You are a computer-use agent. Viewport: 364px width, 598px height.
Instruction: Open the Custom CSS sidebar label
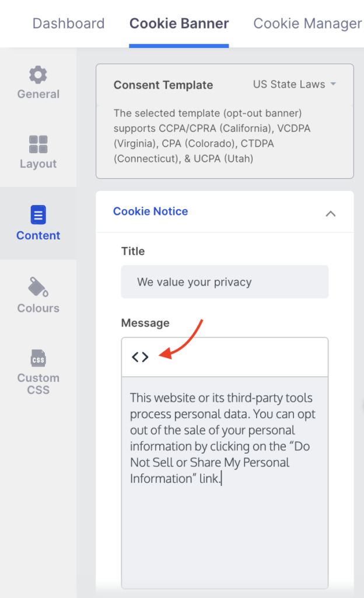[x=38, y=384]
